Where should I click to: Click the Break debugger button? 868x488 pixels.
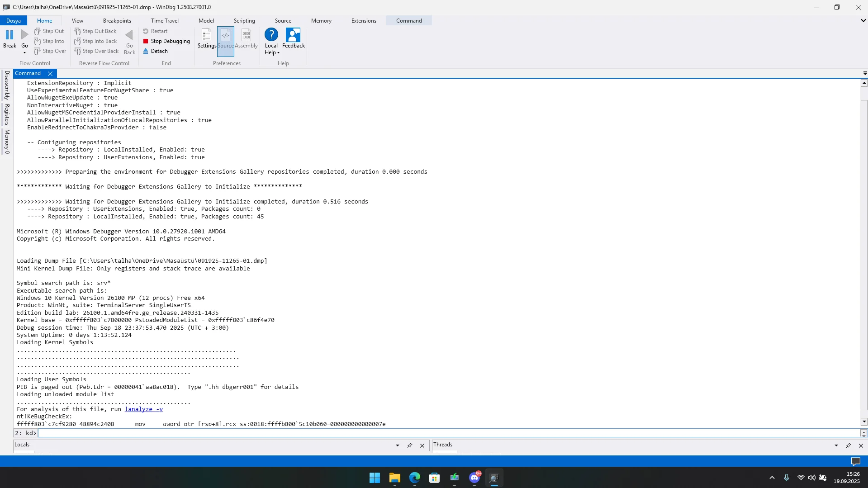(x=9, y=38)
